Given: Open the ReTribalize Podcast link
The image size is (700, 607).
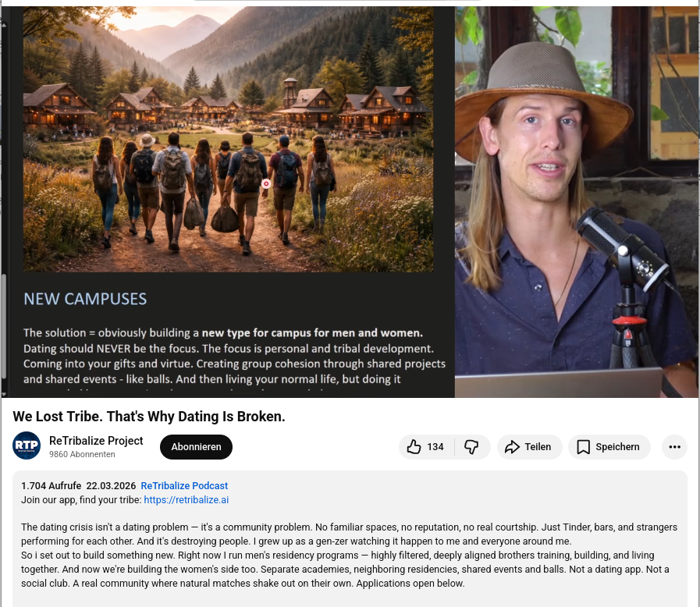Looking at the screenshot, I should [x=184, y=485].
